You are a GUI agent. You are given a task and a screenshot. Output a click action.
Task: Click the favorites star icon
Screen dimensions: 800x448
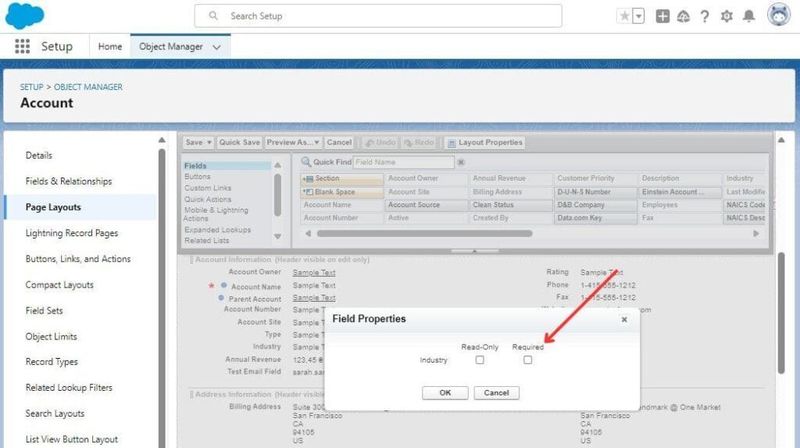coord(624,16)
